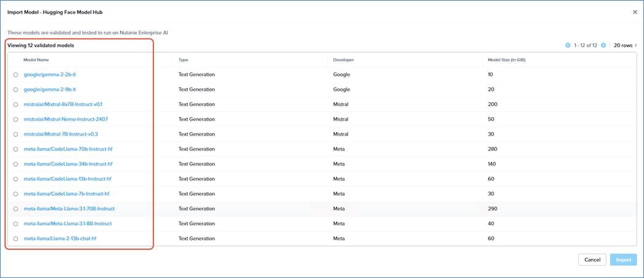Select the Meta-Llama-3.1-70B-Instruct radio button

[15, 209]
